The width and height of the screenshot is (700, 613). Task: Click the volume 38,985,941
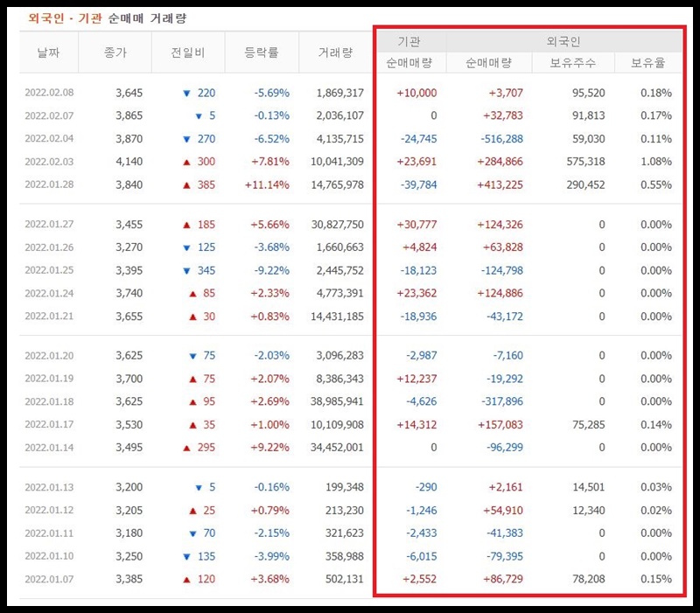click(337, 401)
